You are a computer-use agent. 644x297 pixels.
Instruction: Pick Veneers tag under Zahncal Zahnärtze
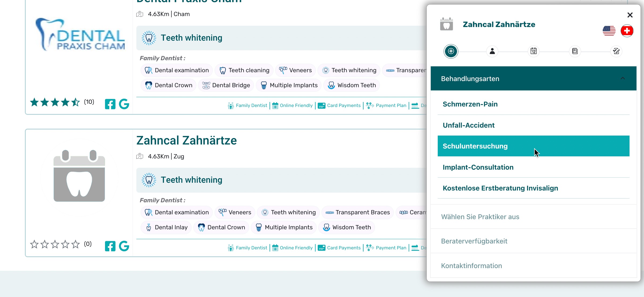pos(235,212)
